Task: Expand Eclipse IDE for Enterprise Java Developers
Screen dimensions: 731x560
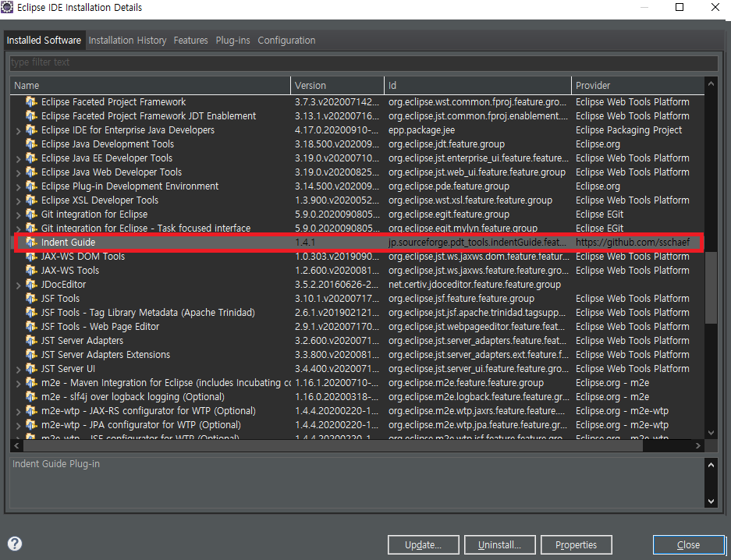Action: 18,131
